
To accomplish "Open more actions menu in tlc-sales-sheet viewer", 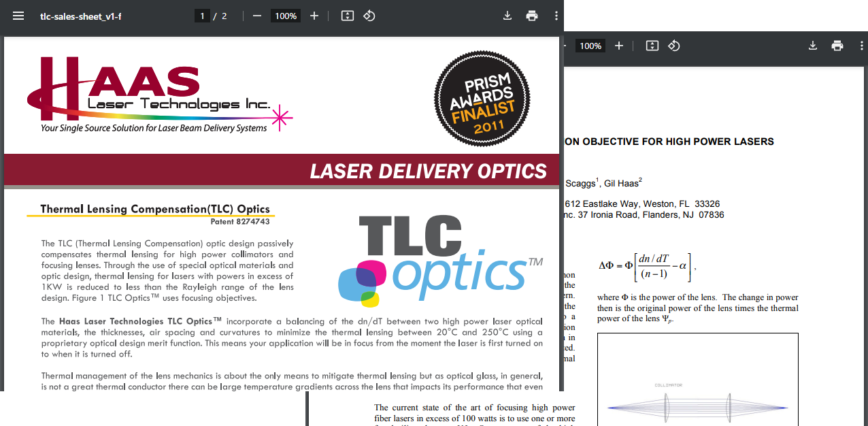I will tap(556, 16).
